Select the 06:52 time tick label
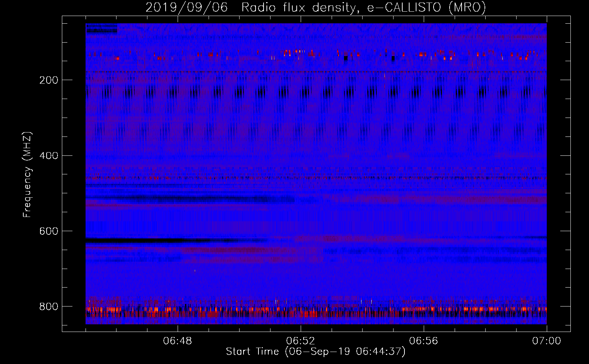Image resolution: width=589 pixels, height=364 pixels. pyautogui.click(x=301, y=341)
